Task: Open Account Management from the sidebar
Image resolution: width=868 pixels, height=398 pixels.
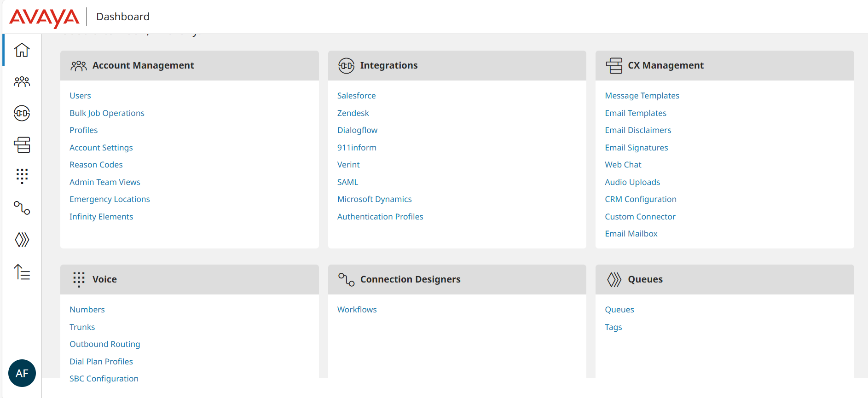Action: [22, 82]
